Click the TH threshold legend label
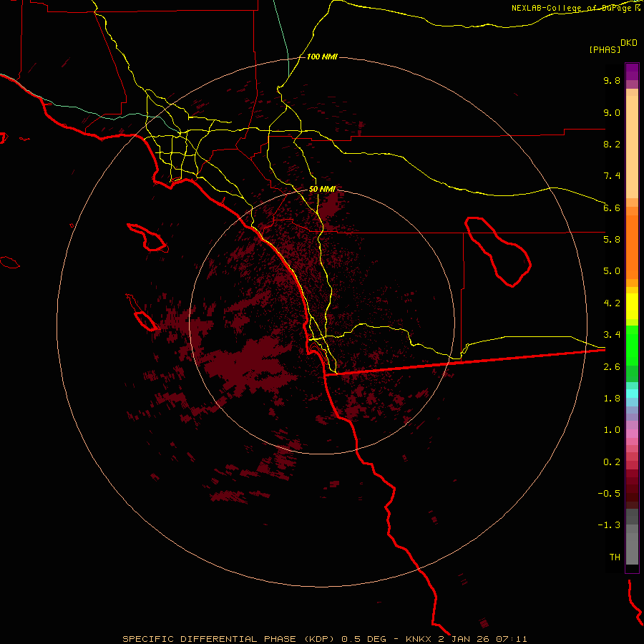The height and width of the screenshot is (644, 644). tap(615, 557)
